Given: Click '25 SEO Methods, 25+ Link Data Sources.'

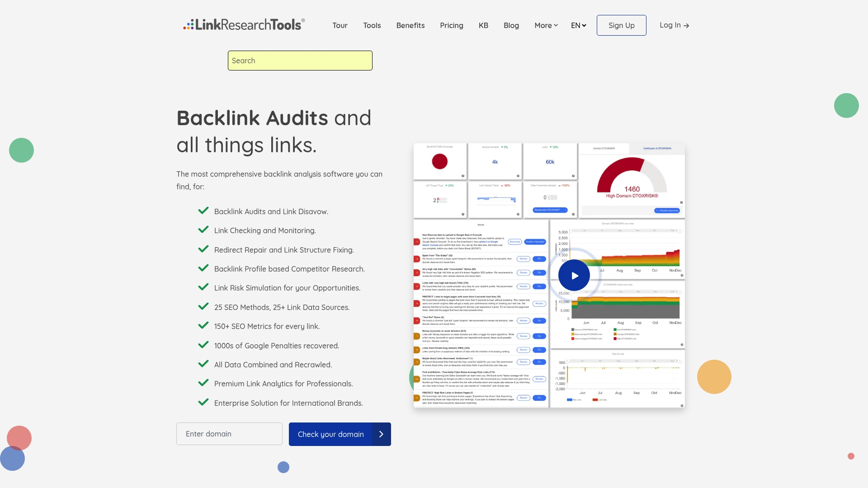Looking at the screenshot, I should pos(282,307).
